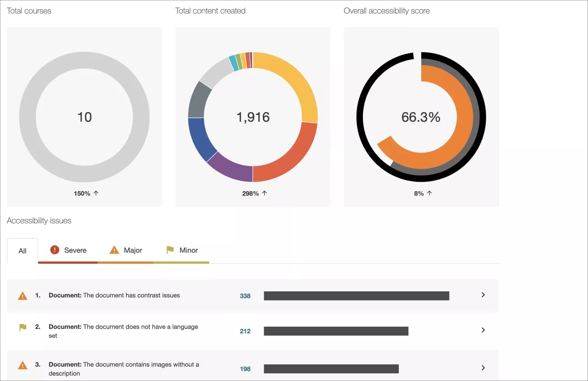Click the upward arrow next to 298%
Image resolution: width=588 pixels, height=381 pixels.
[265, 193]
